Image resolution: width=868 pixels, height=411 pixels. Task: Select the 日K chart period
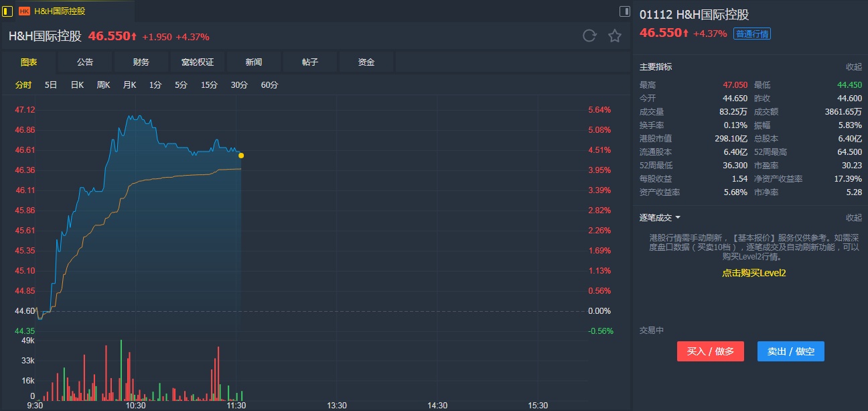coord(77,85)
